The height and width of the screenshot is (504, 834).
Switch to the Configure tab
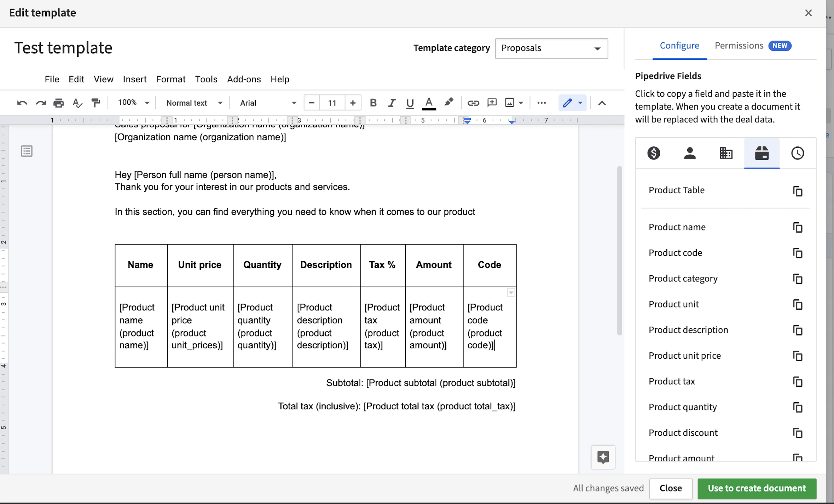(x=680, y=45)
